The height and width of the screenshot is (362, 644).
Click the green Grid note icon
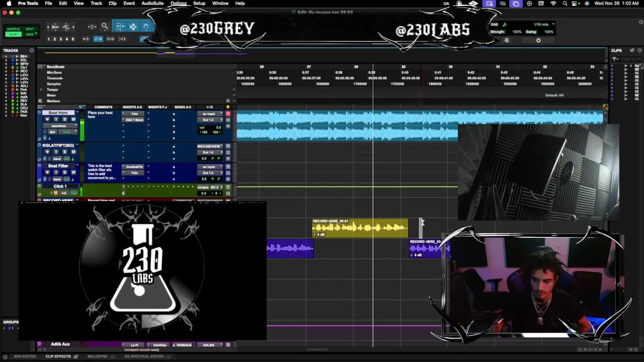click(505, 24)
